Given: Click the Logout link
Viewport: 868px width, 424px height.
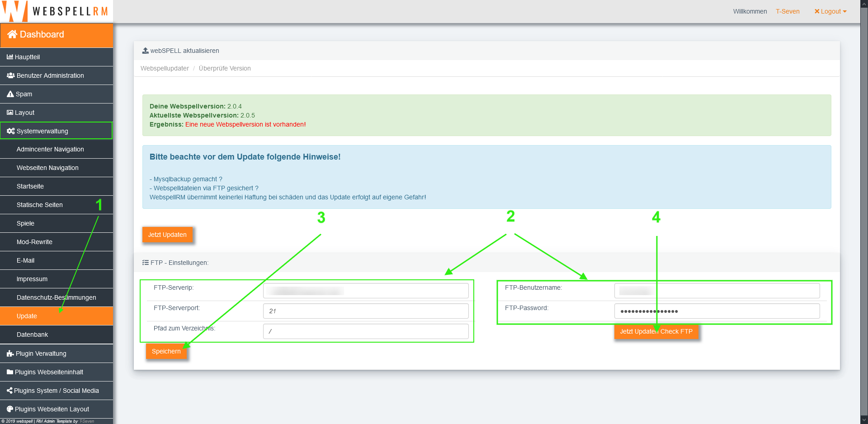Looking at the screenshot, I should pyautogui.click(x=831, y=11).
